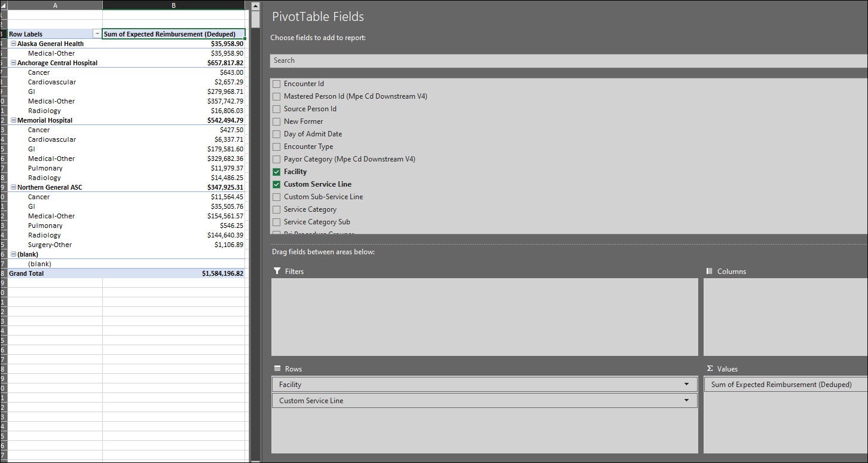The height and width of the screenshot is (463, 868).
Task: Uncheck the Custom Service Line checkbox
Action: (x=276, y=184)
